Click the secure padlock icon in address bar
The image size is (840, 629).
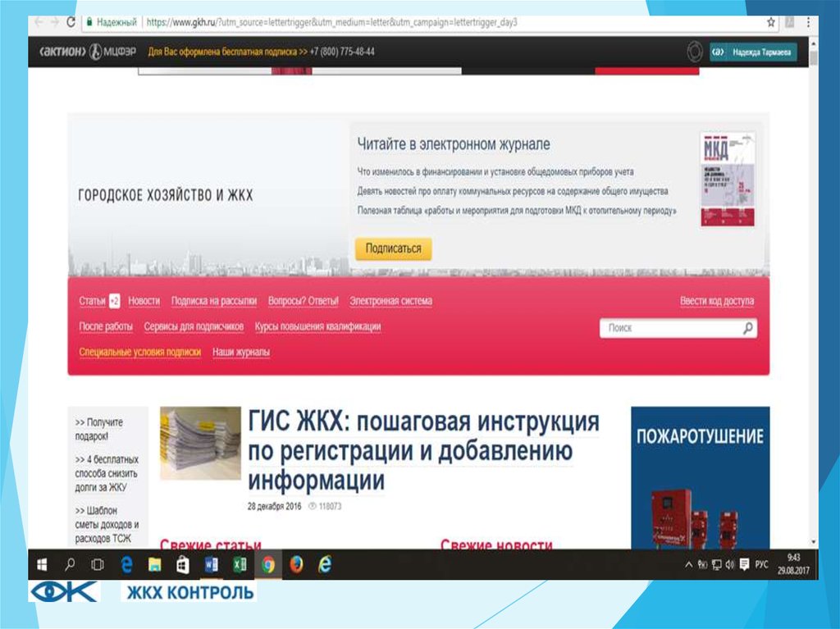[89, 22]
